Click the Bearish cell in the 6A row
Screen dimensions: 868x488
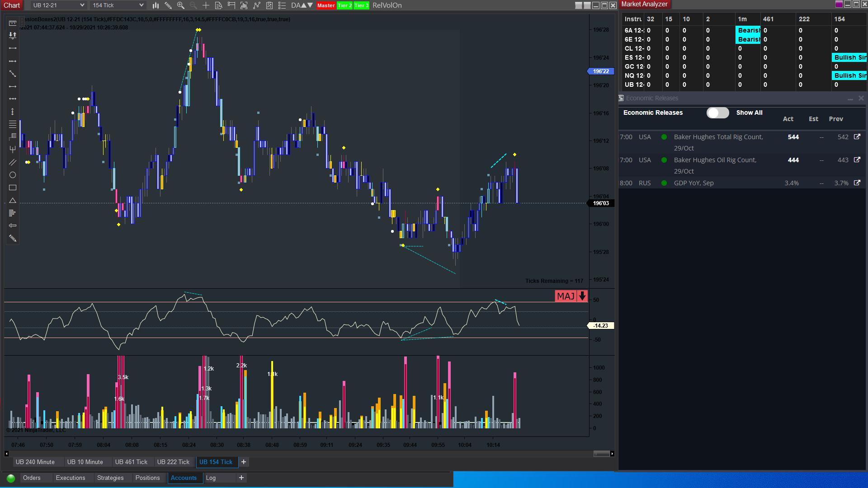point(748,30)
